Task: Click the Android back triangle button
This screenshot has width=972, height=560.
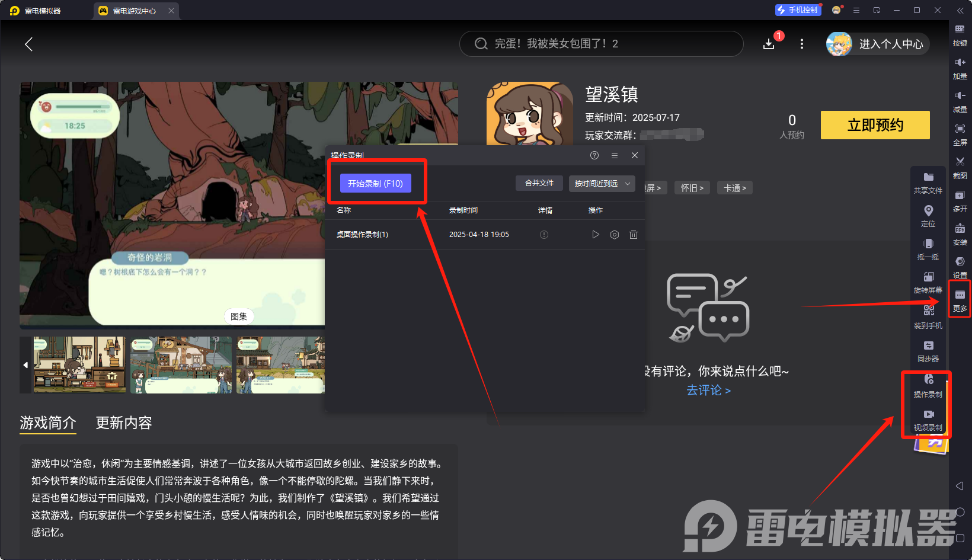Action: point(960,486)
